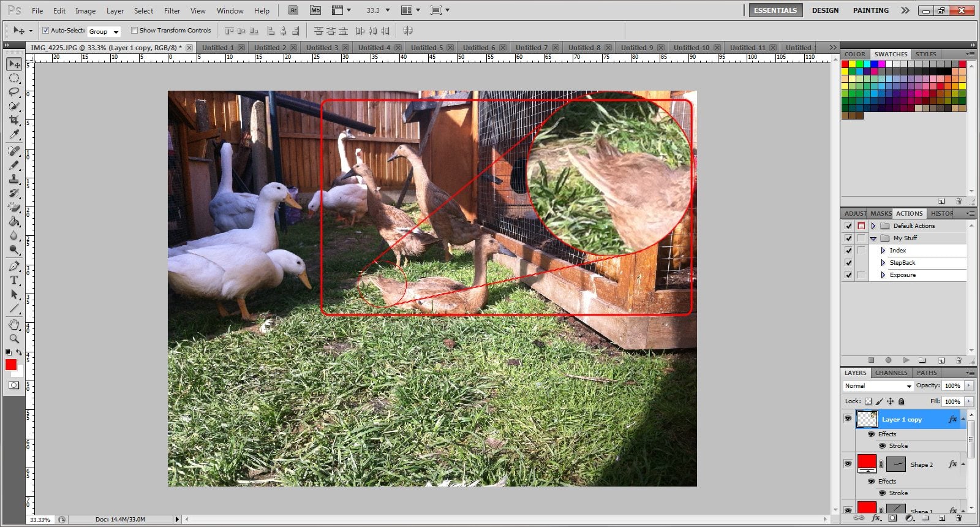Open the Auto-Select Group dropdown
Screen dimensions: 980x527
[x=104, y=31]
